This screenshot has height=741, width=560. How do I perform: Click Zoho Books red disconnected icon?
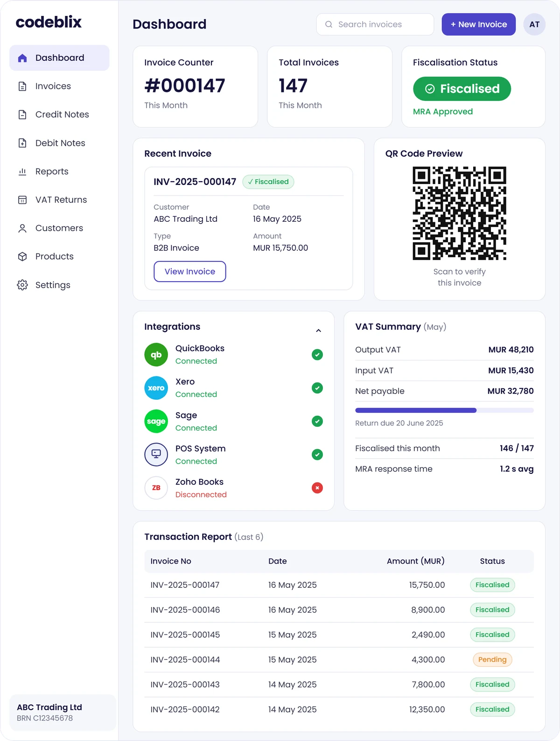click(317, 488)
